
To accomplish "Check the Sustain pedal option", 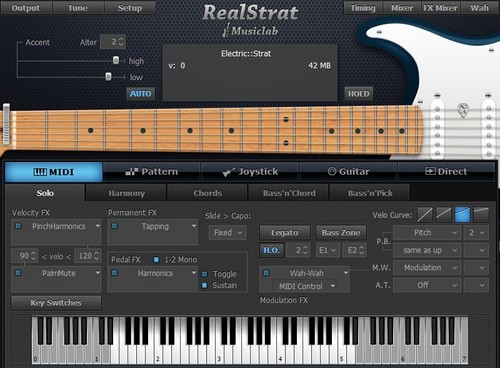I will pos(205,285).
